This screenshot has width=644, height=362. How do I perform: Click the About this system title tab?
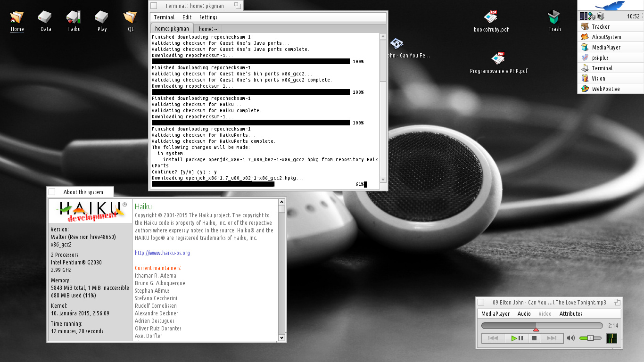80,192
